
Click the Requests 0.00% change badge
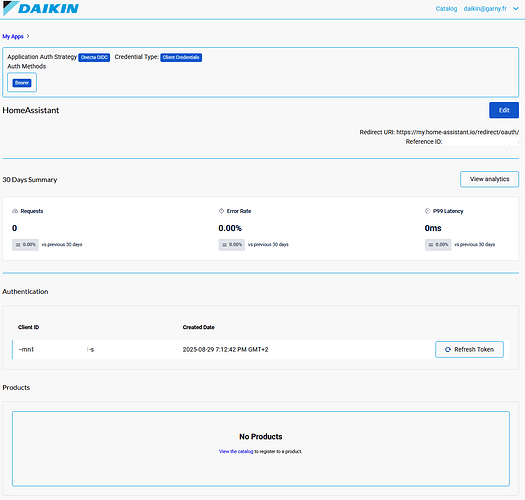pos(25,245)
